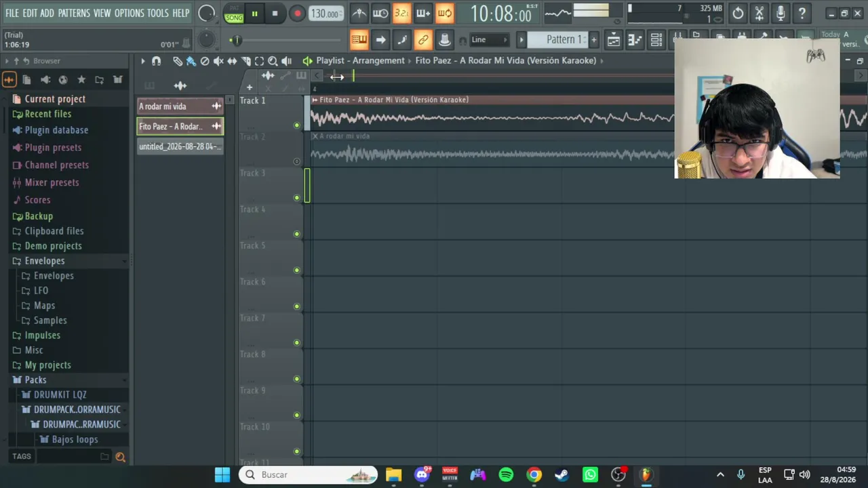Select the playlist paint brush tool
868x488 pixels.
click(x=191, y=61)
